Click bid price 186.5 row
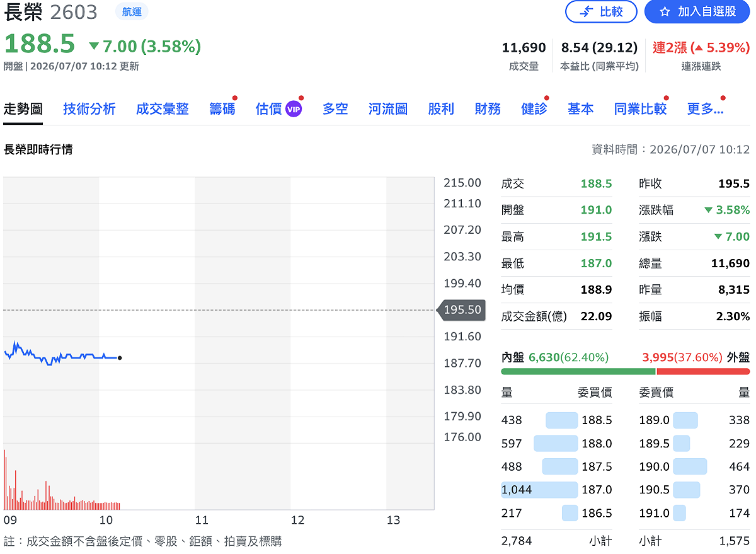Image resolution: width=756 pixels, height=554 pixels. tap(596, 513)
